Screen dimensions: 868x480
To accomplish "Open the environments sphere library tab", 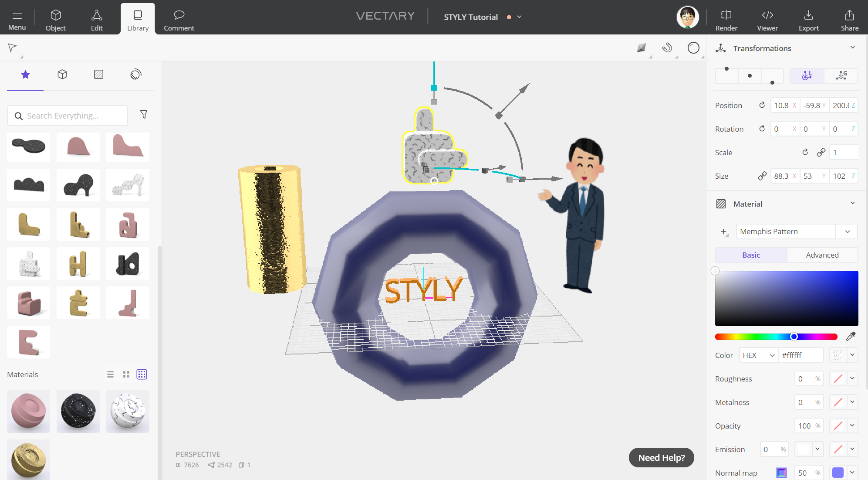I will coord(135,75).
